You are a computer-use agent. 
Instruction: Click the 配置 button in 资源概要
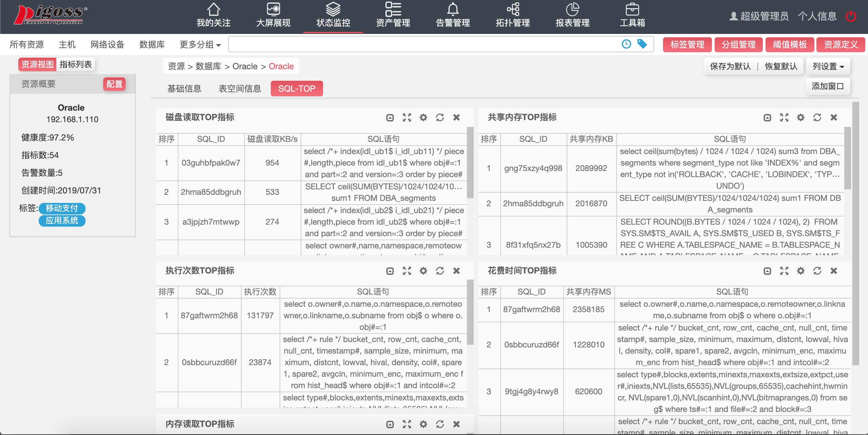tap(114, 84)
